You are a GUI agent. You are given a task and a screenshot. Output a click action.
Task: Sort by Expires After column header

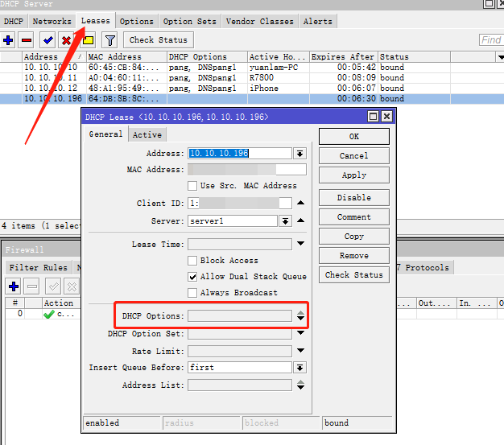point(344,57)
